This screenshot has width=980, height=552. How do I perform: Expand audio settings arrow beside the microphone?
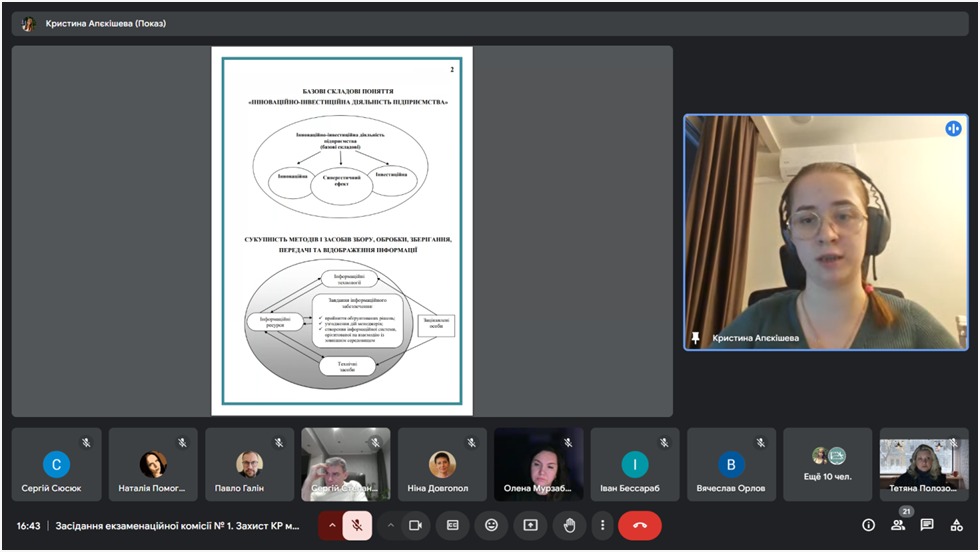click(x=331, y=525)
